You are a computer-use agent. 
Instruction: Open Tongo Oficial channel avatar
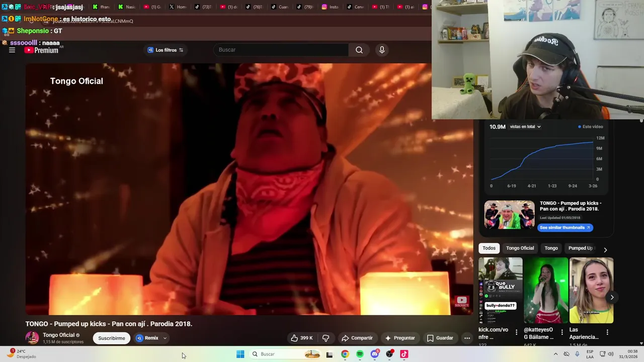[x=32, y=338]
